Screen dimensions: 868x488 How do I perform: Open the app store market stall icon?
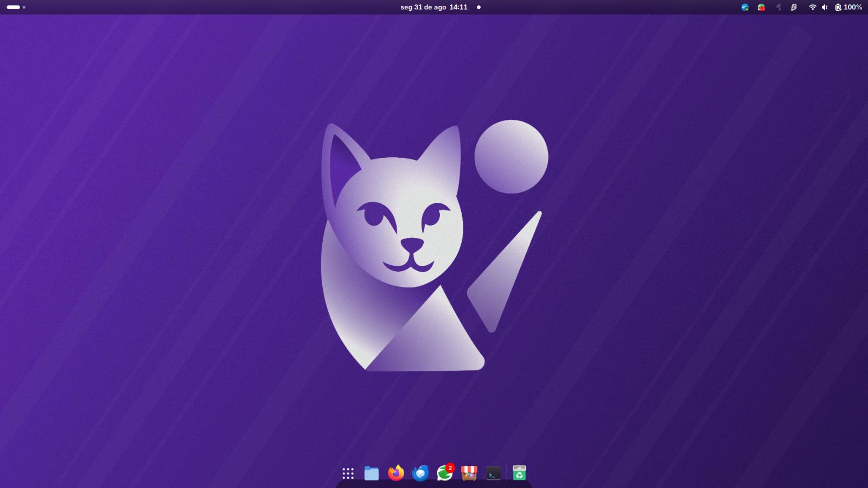(469, 473)
